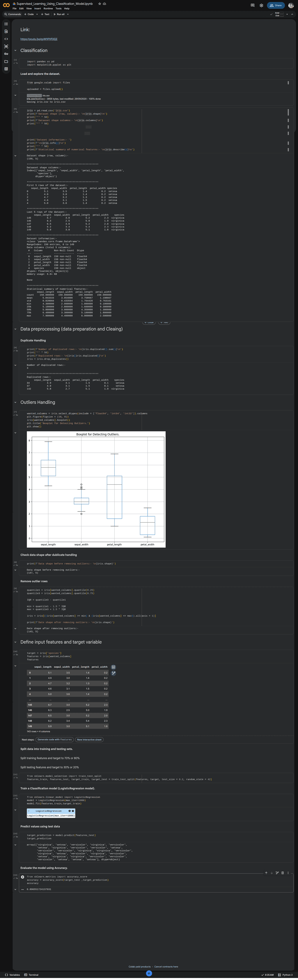Open the comments icon in header

(252, 5)
